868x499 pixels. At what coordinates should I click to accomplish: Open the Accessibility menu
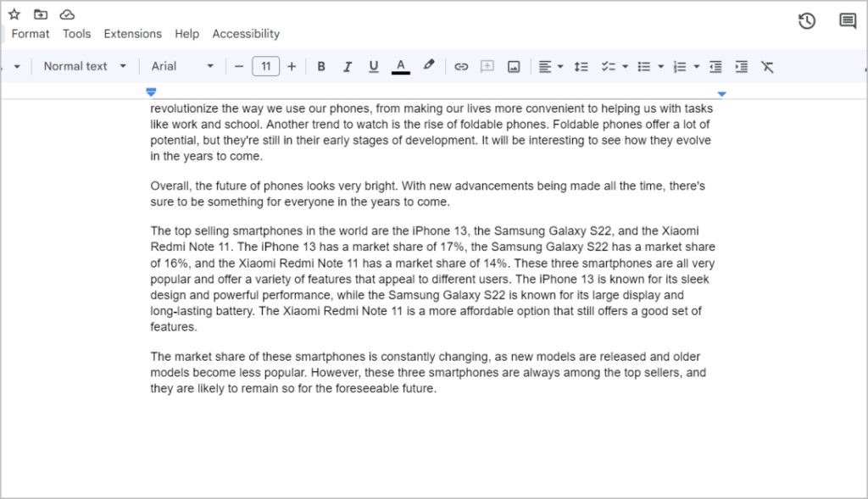246,34
